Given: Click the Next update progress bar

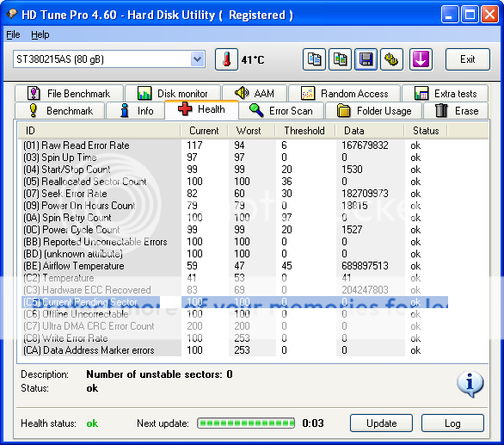Looking at the screenshot, I should click(x=246, y=423).
